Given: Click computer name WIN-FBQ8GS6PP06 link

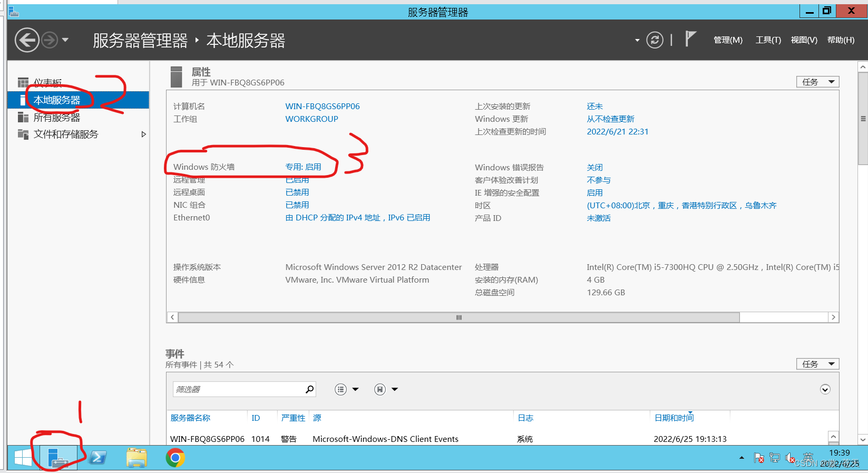Looking at the screenshot, I should click(x=323, y=106).
